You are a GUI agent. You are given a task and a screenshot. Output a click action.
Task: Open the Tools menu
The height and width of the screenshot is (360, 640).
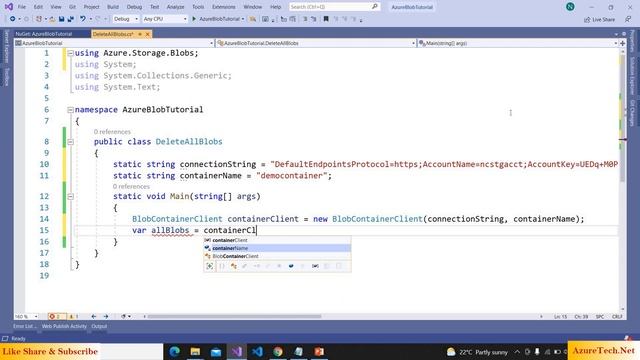(198, 7)
